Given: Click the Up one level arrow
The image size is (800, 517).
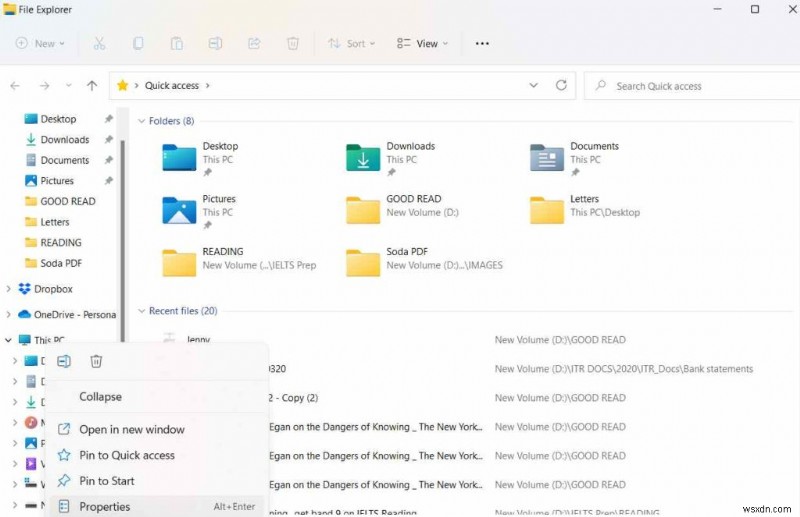Looking at the screenshot, I should 92,85.
